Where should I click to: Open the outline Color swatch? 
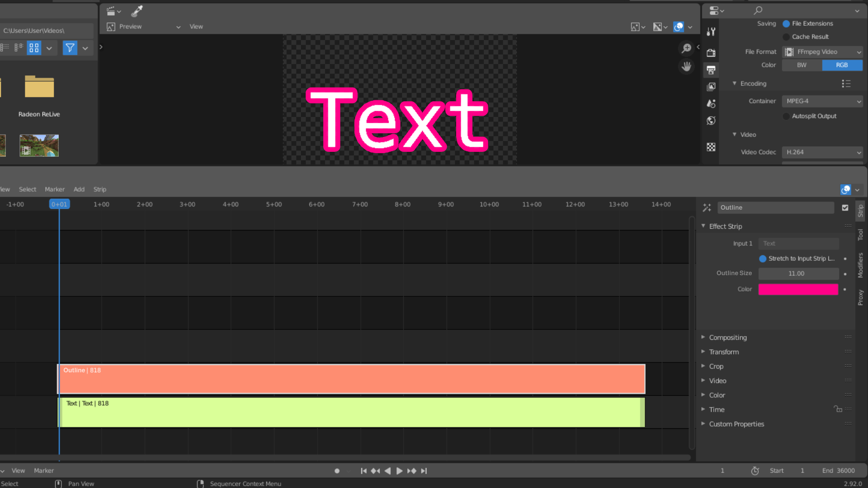[x=798, y=290]
